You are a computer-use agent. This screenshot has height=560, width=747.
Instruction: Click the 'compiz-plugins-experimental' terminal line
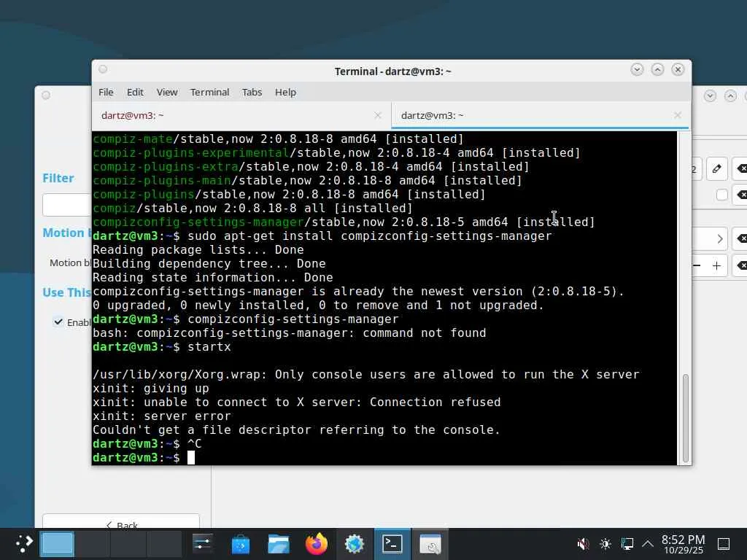point(337,153)
